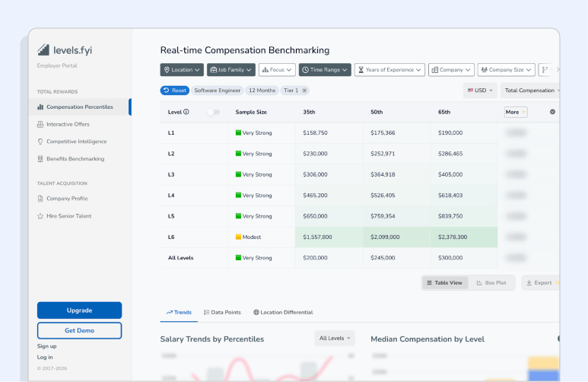Remove the Tier 1 filter chip
Screen dimensions: 588x382
pyautogui.click(x=304, y=91)
